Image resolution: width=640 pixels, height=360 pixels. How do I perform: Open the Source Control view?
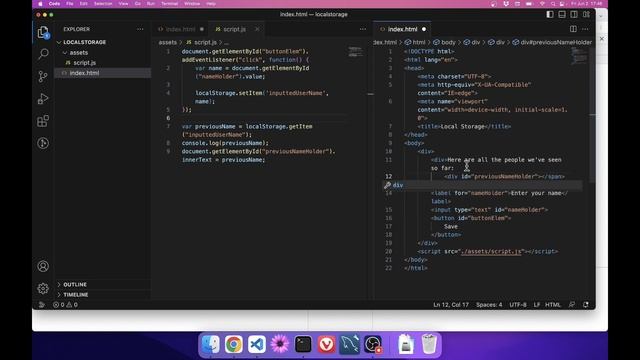[x=43, y=76]
